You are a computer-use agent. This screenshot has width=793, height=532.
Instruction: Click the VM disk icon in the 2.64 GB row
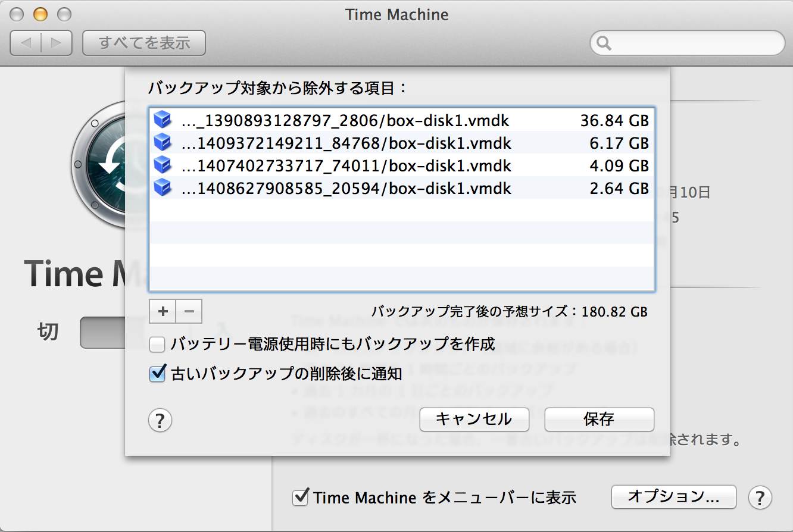point(162,188)
